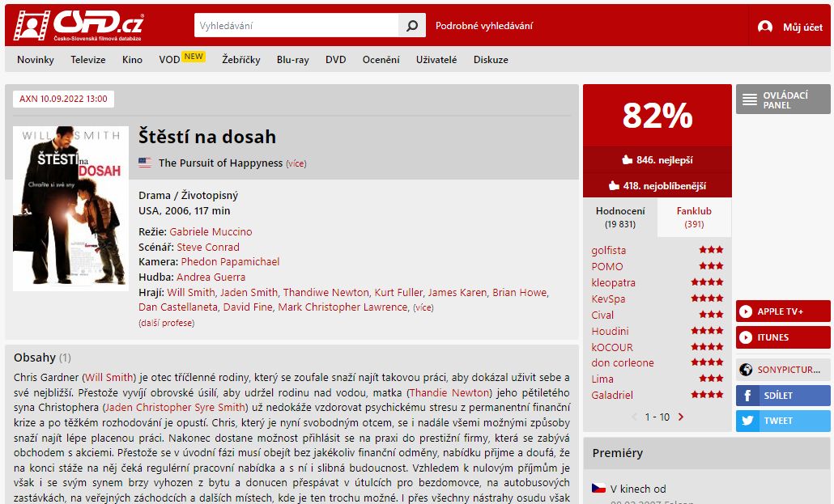
Task: Click the AXN 10.09.2022 13:00 broadcast tag
Action: (x=63, y=99)
